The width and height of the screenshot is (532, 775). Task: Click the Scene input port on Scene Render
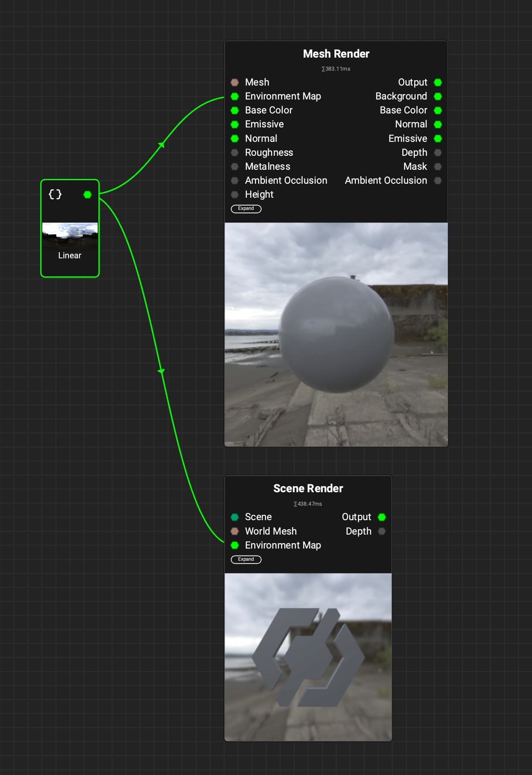coord(235,517)
